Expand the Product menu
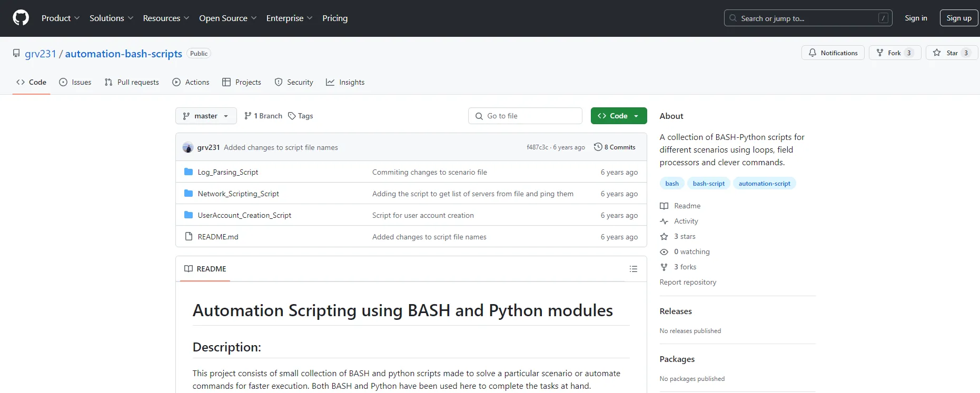Image resolution: width=980 pixels, height=393 pixels. [61, 18]
